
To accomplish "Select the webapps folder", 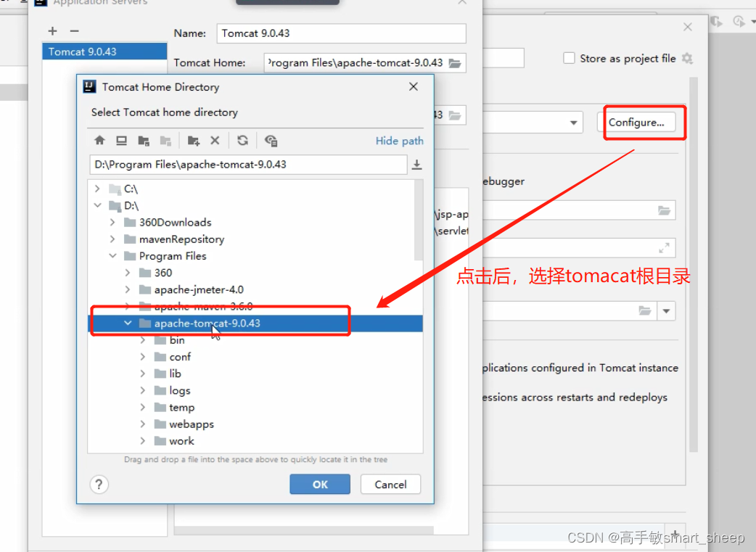I will tap(192, 424).
